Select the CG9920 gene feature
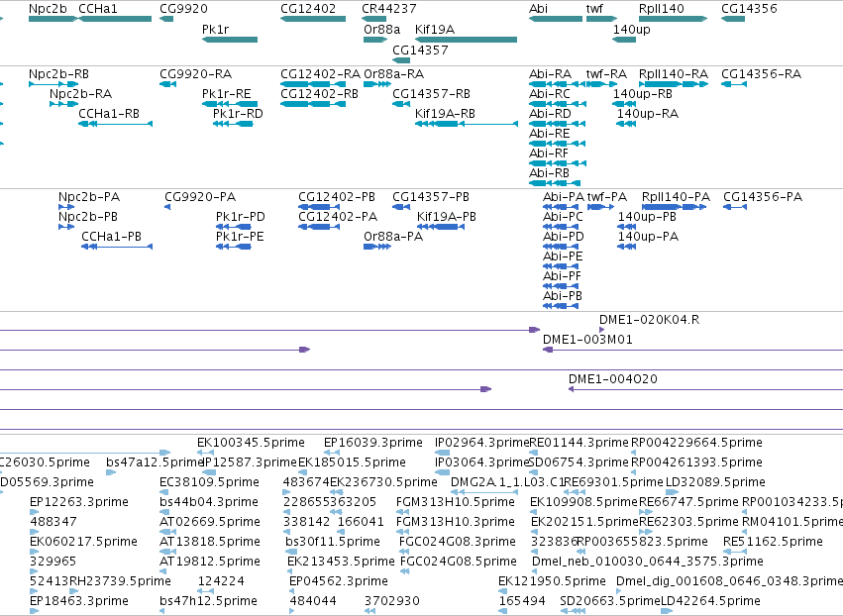 (x=166, y=19)
